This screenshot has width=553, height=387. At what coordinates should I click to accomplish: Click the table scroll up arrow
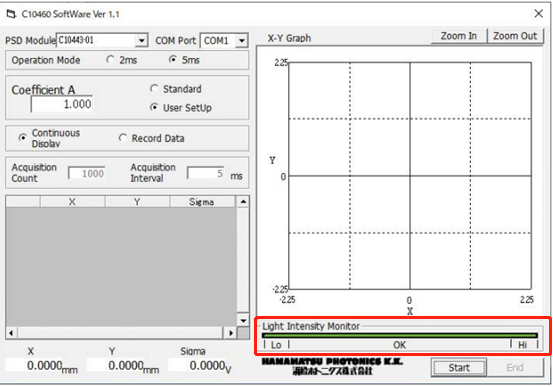(243, 202)
